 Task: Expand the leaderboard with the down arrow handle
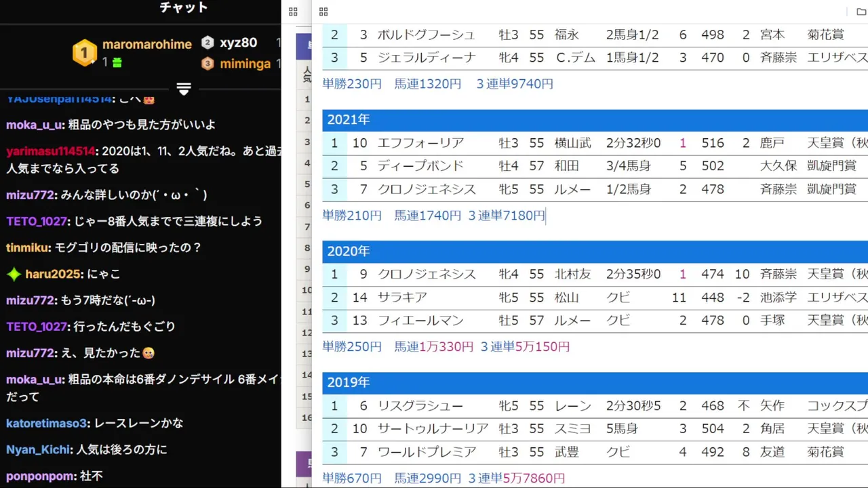click(184, 89)
